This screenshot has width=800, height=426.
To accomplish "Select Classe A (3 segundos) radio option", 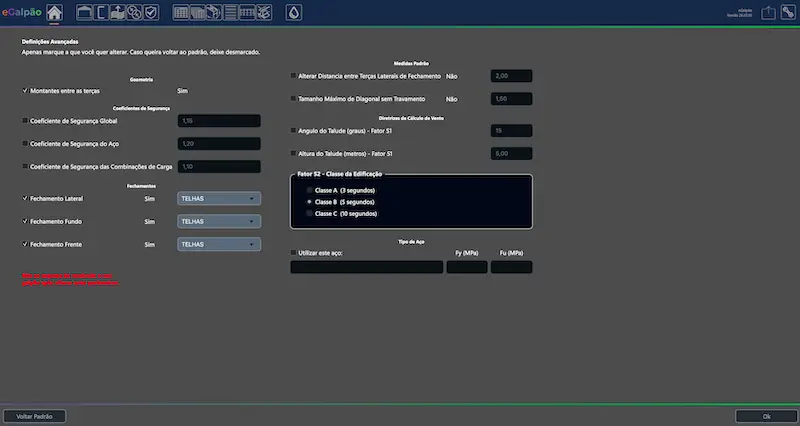I will (310, 190).
